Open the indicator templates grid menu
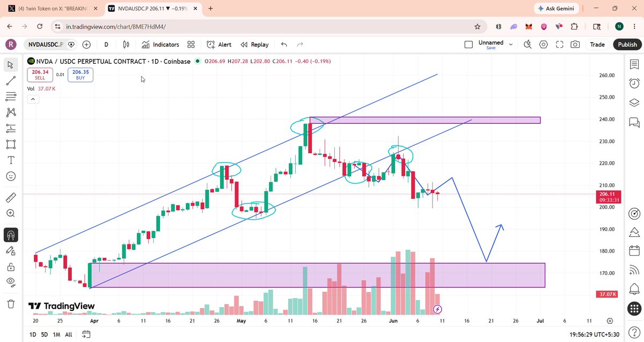This screenshot has height=342, width=644. click(x=191, y=44)
